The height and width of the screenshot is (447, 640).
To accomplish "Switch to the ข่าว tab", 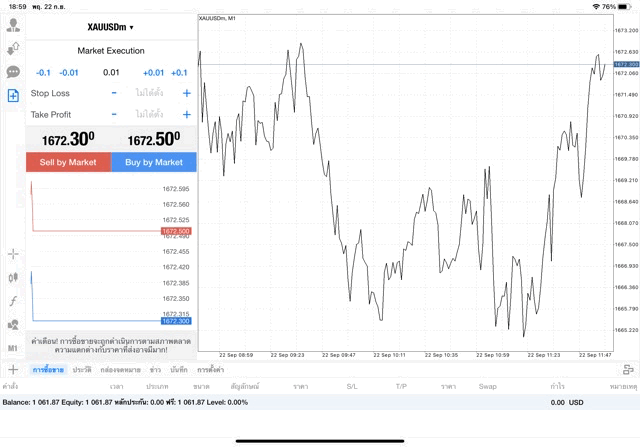I will tap(155, 370).
